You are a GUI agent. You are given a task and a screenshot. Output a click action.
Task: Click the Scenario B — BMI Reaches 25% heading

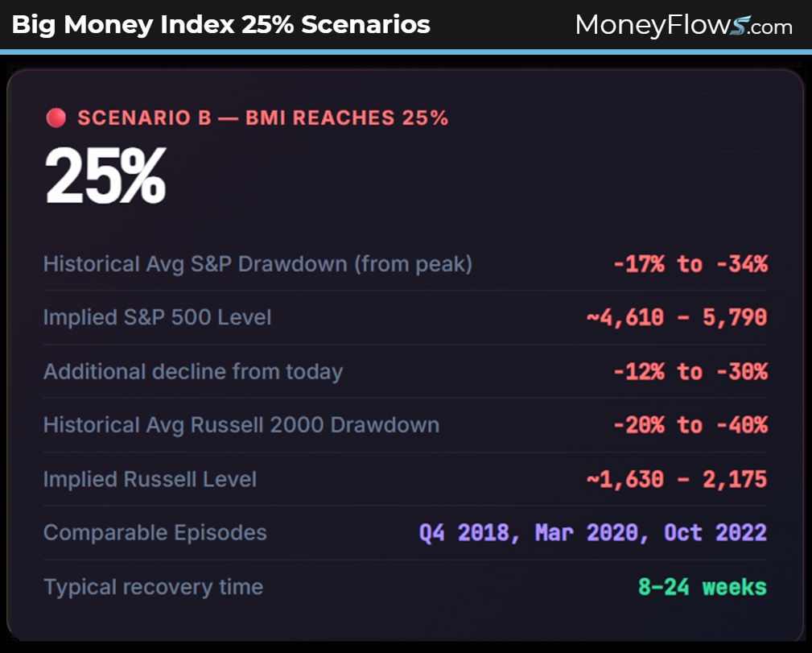point(262,118)
